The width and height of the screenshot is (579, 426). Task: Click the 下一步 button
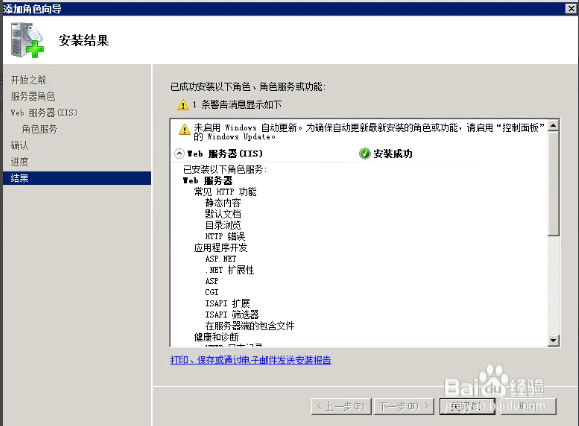(404, 406)
